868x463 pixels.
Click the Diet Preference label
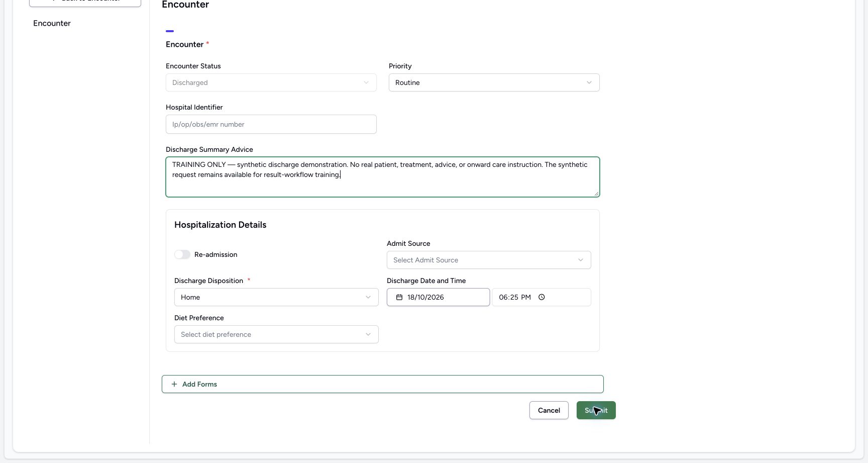pyautogui.click(x=199, y=318)
